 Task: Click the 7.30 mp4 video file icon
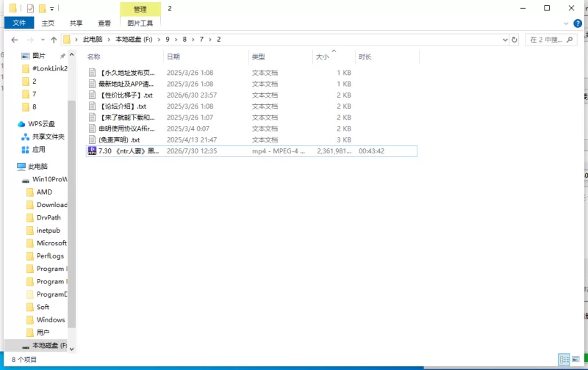[92, 151]
